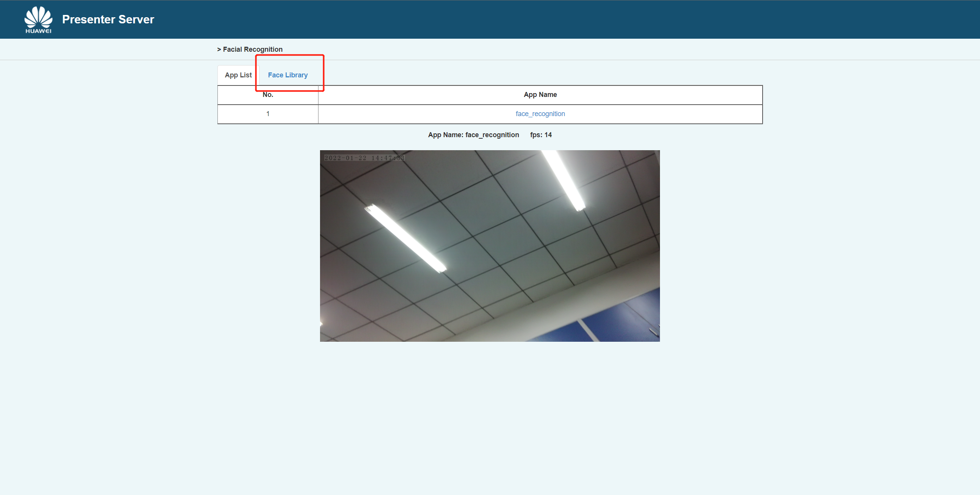Open the face_recognition app link
This screenshot has height=495, width=980.
click(x=540, y=114)
